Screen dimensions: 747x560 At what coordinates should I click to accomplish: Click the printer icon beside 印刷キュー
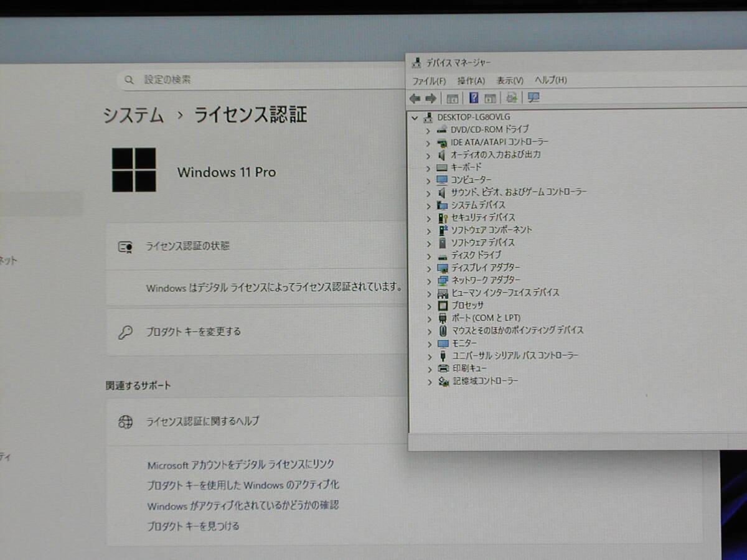[x=443, y=368]
